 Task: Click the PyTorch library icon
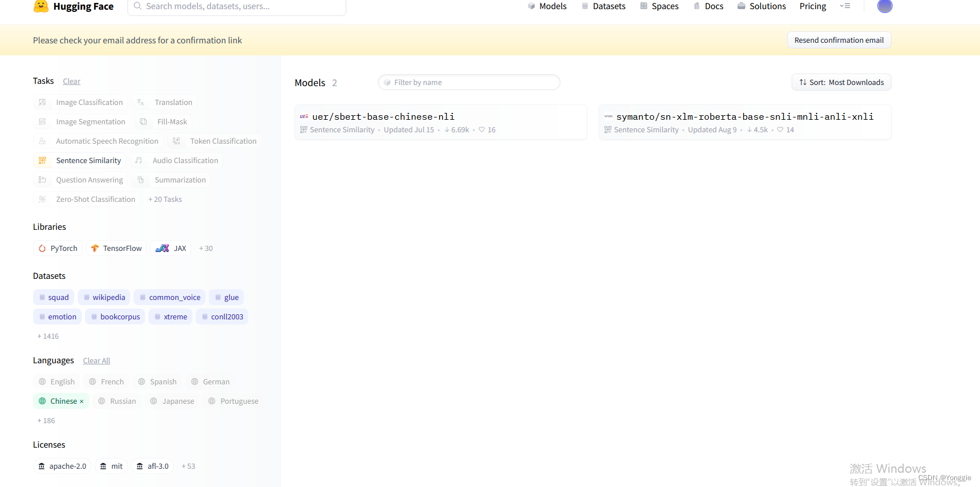[x=42, y=249]
